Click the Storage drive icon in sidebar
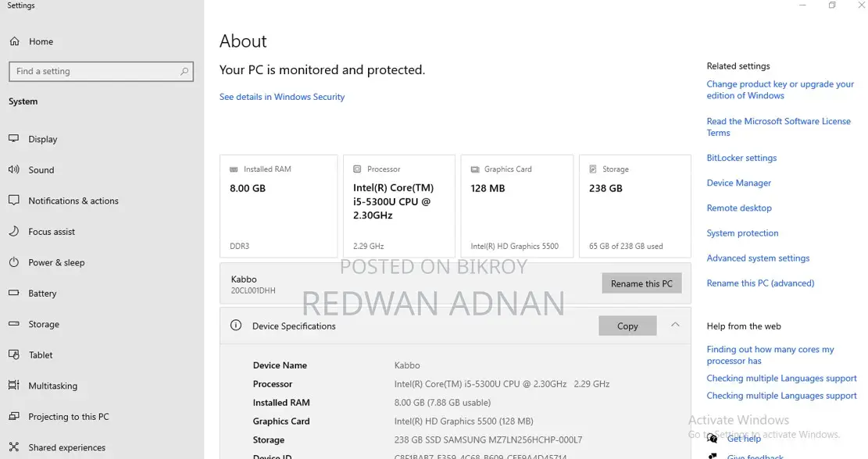This screenshot has width=868, height=459. [x=14, y=323]
